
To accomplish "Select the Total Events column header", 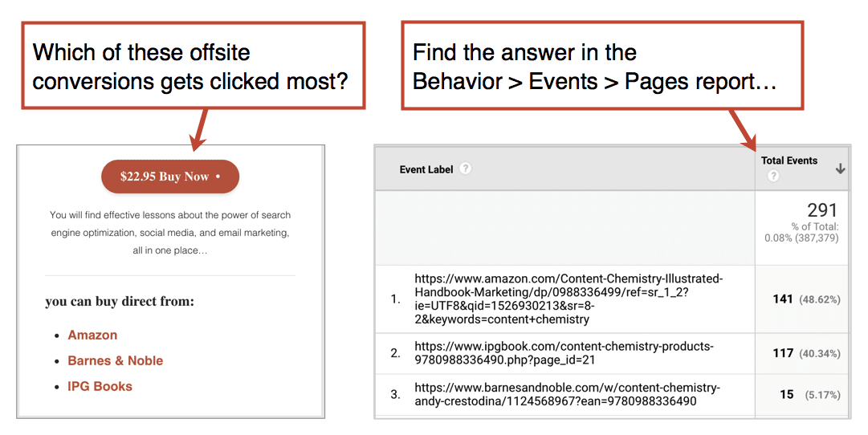I will click(789, 161).
